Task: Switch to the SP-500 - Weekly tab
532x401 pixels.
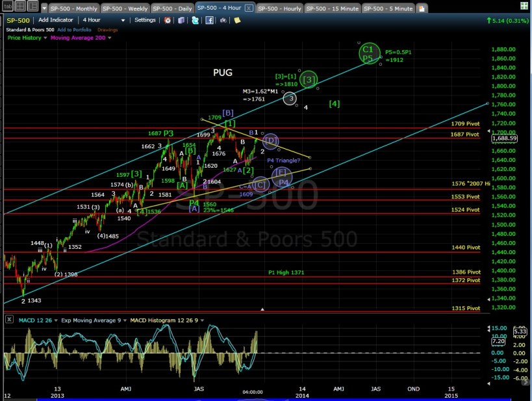Action: 125,8
